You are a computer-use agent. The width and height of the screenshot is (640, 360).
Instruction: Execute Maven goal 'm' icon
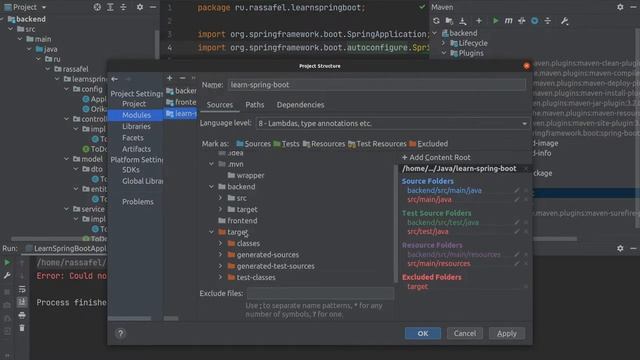coord(508,20)
